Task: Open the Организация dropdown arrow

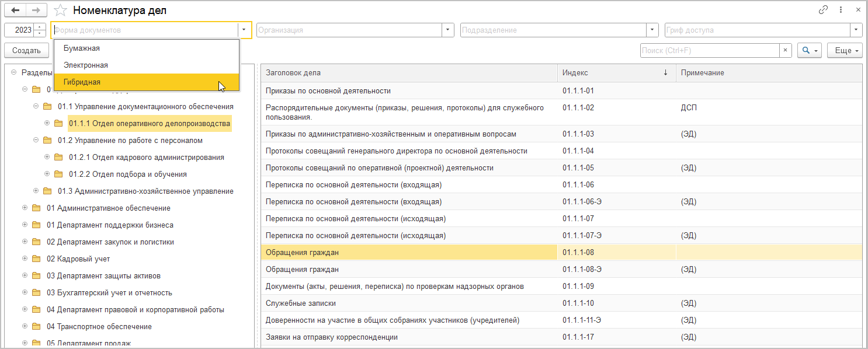Action: click(449, 30)
